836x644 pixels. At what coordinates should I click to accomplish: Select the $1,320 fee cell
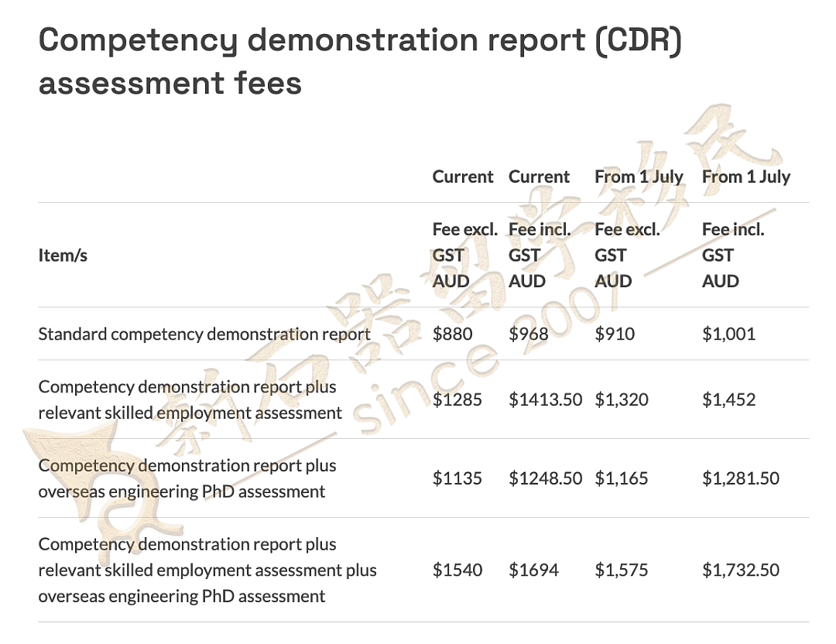tap(622, 400)
